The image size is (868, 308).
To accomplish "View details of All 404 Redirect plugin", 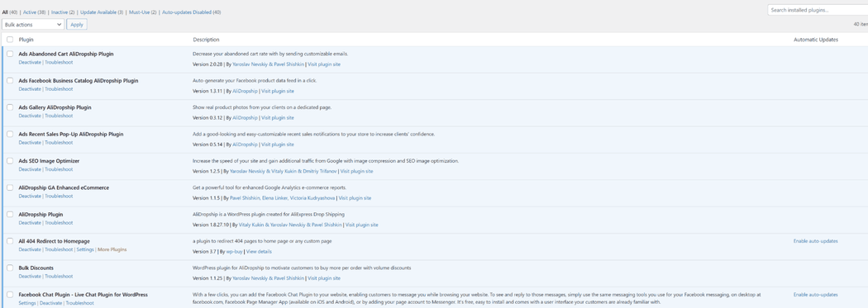I will [x=259, y=252].
